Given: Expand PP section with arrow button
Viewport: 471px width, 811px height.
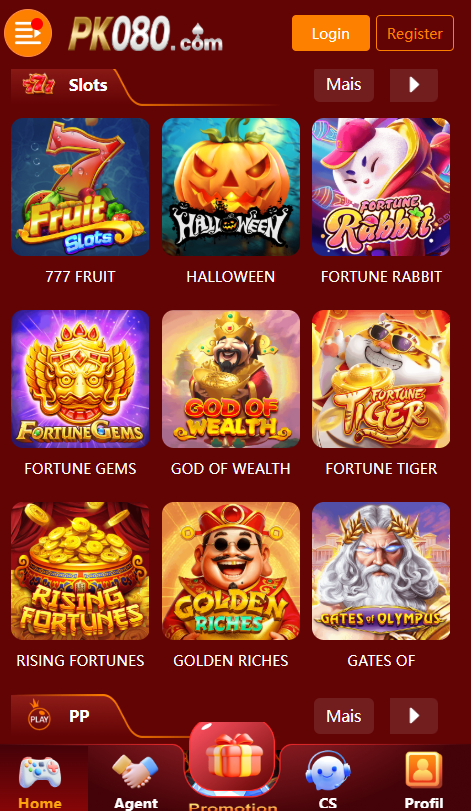Looking at the screenshot, I should point(414,716).
